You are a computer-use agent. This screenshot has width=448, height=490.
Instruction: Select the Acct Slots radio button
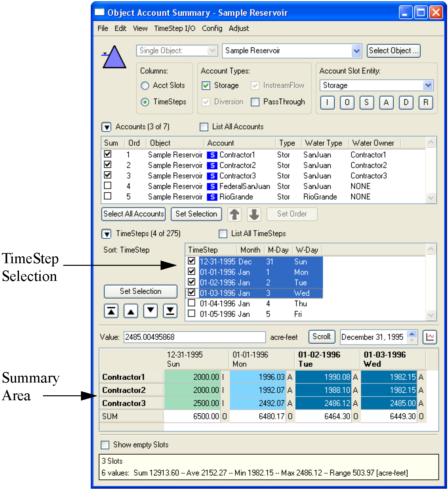(x=145, y=86)
